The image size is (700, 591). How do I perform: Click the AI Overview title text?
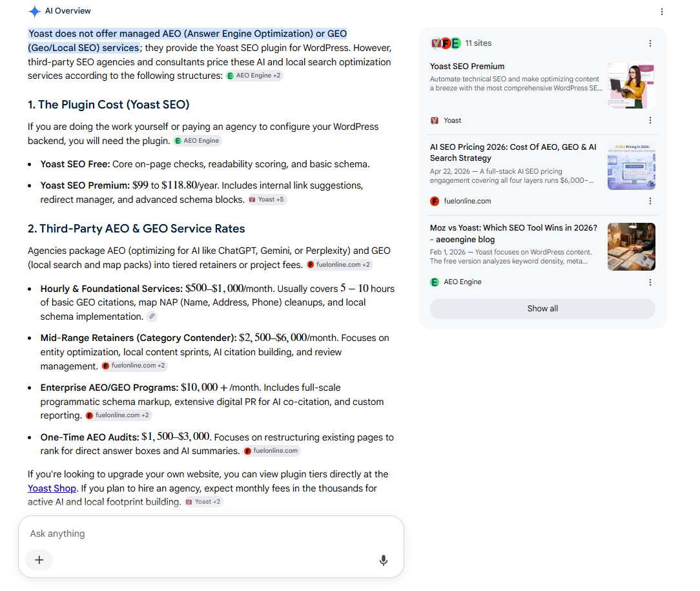(68, 11)
